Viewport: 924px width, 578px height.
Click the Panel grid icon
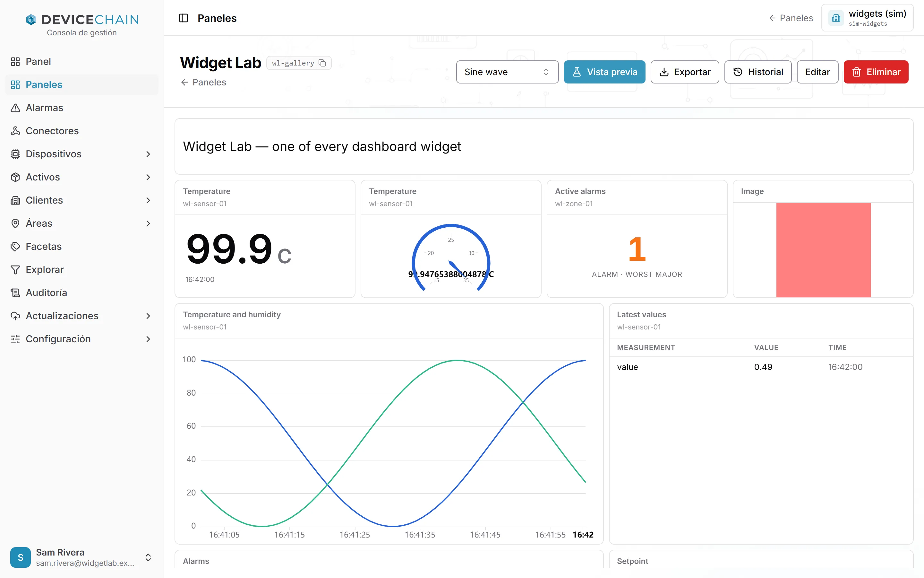point(15,62)
